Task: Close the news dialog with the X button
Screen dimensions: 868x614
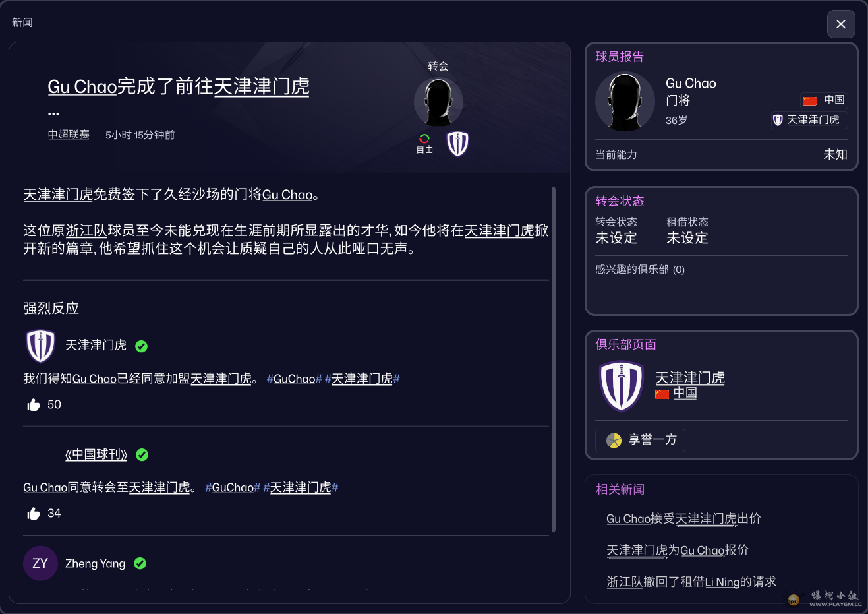Action: point(840,24)
